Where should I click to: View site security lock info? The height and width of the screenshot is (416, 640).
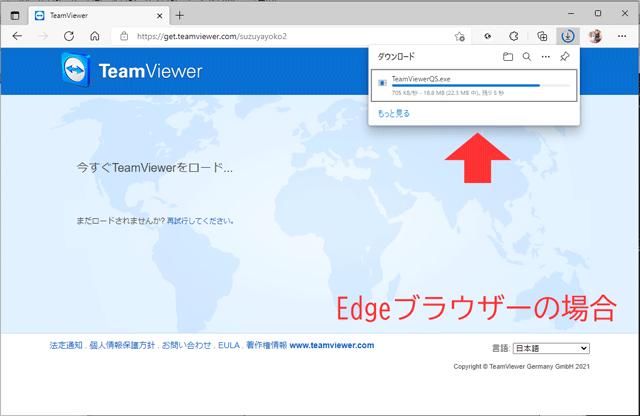(124, 36)
